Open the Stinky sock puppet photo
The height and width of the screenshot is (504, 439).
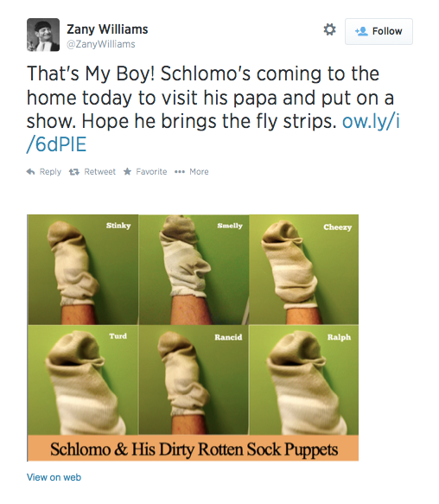point(83,270)
